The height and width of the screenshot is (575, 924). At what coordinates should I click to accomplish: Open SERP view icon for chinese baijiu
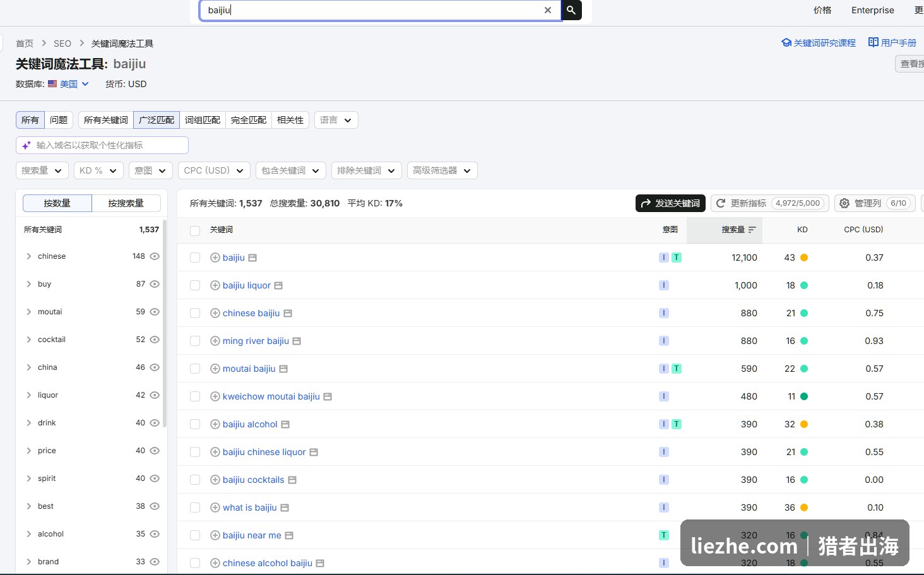288,313
